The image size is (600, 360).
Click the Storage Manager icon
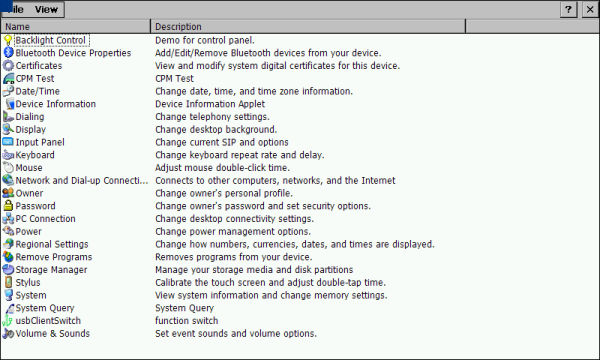point(8,270)
